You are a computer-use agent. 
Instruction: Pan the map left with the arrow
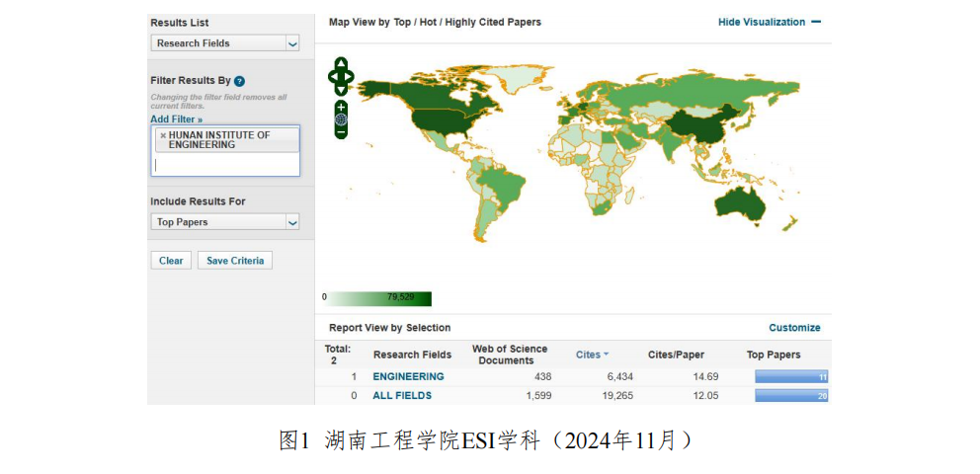(x=332, y=76)
